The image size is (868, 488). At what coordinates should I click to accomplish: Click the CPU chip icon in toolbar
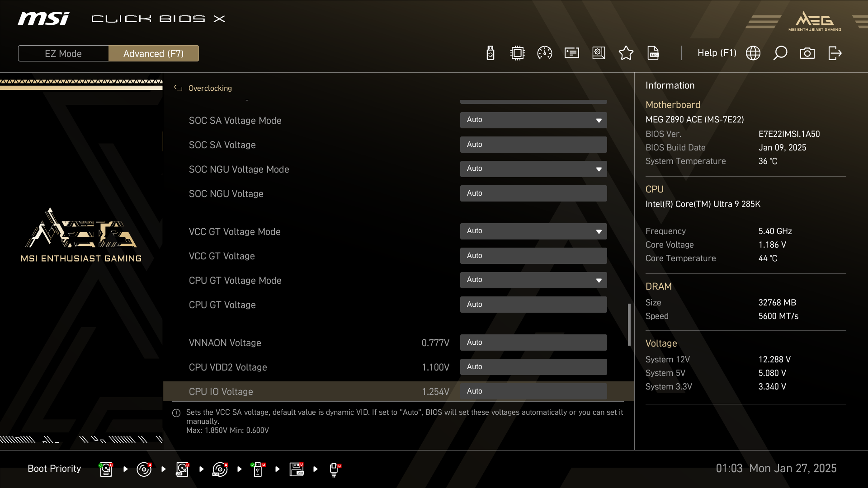517,53
